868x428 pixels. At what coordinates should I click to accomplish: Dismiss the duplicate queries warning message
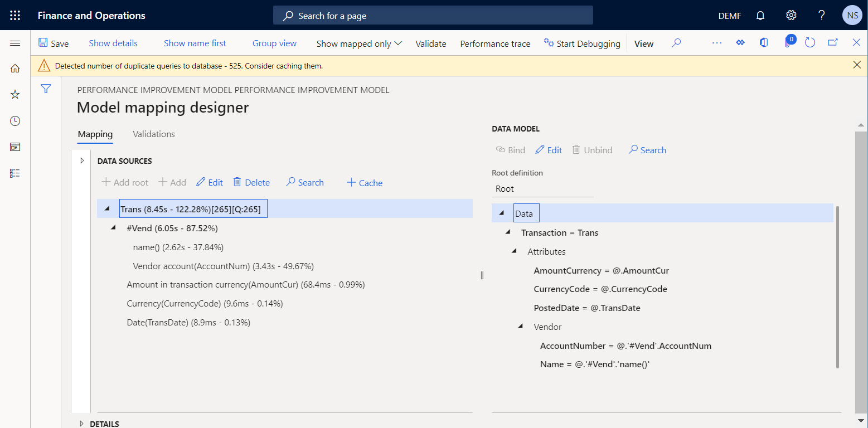[857, 65]
